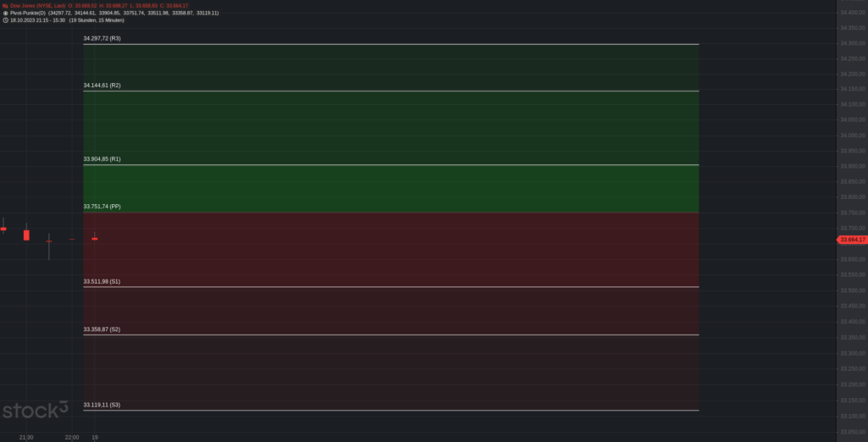Click the 34.000,00 price scale label
Image resolution: width=868 pixels, height=442 pixels.
click(853, 135)
